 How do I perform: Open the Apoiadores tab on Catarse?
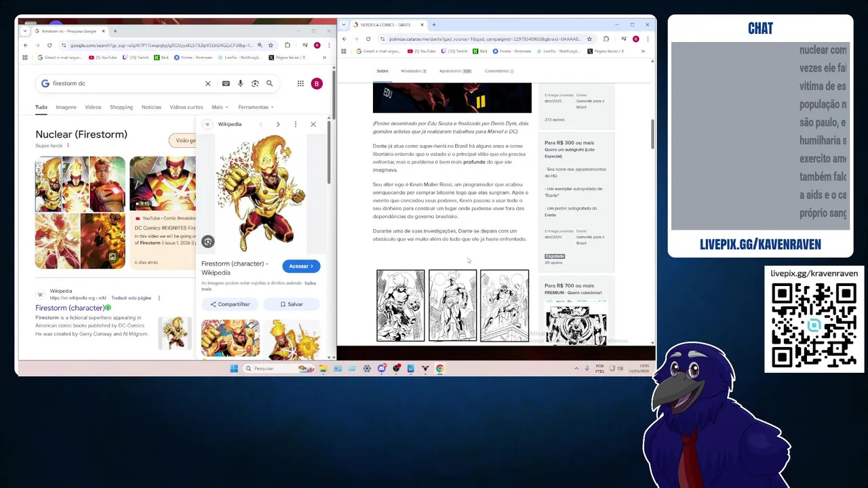(x=455, y=71)
